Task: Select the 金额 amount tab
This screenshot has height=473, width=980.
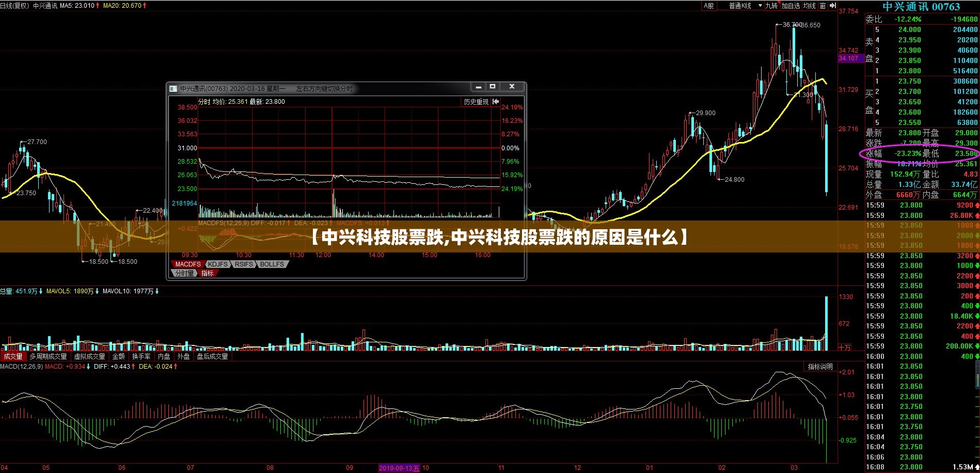Action: (x=119, y=356)
